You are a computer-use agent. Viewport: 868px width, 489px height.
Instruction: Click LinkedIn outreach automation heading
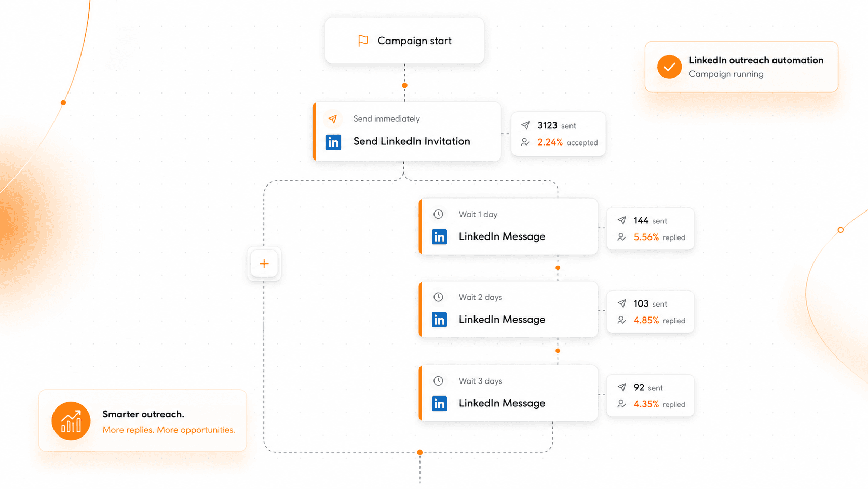756,60
